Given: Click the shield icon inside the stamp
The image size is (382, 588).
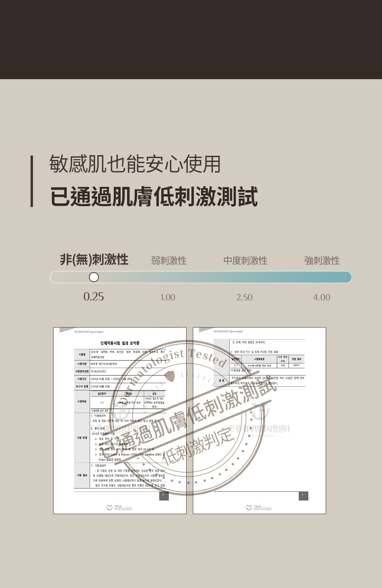Looking at the screenshot, I should click(x=171, y=376).
